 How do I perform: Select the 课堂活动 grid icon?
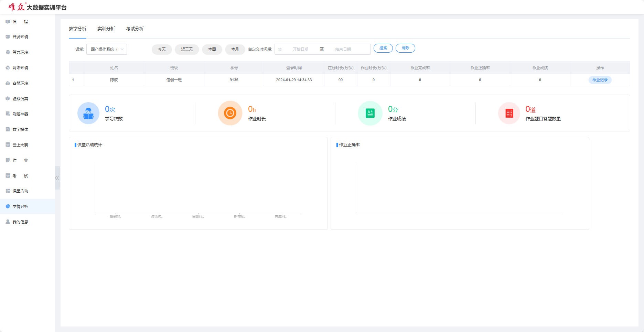point(8,191)
